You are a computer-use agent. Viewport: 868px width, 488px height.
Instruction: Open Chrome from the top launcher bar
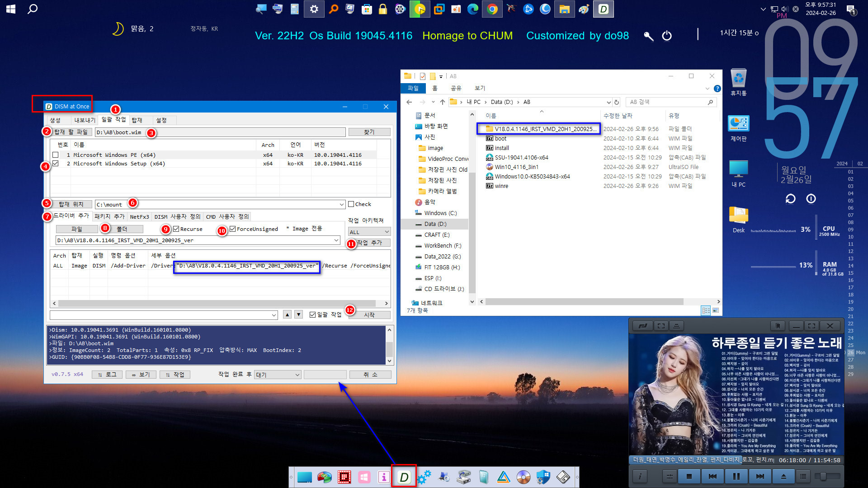point(492,9)
